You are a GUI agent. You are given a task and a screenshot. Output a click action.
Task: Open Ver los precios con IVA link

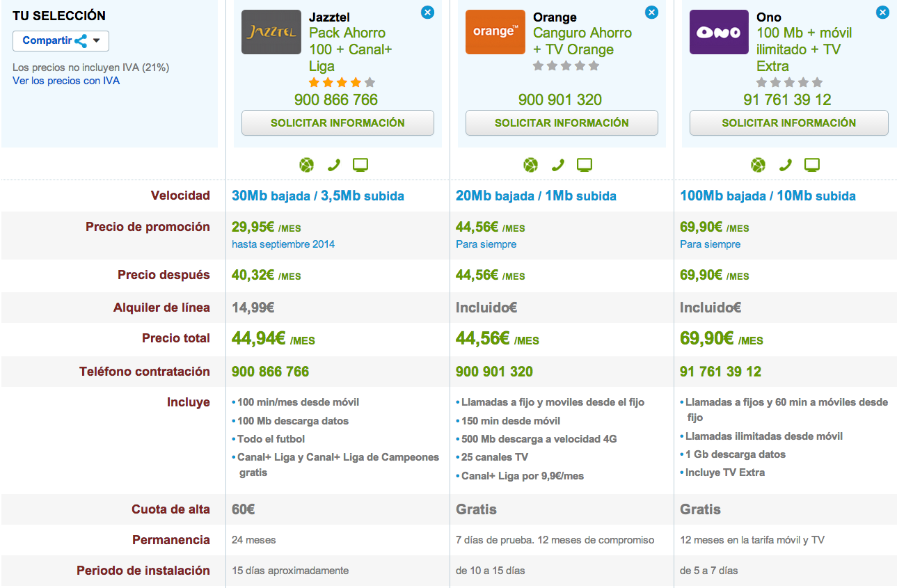(x=66, y=81)
